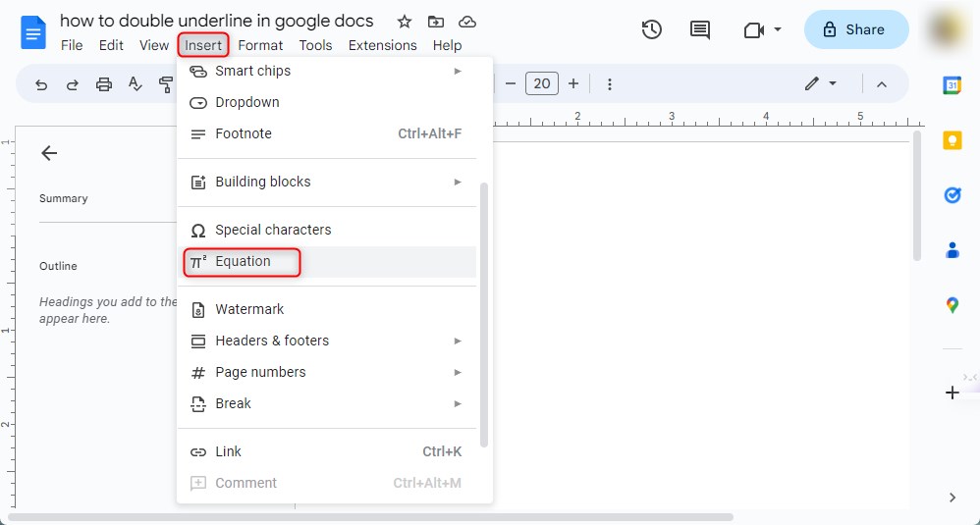Click the document title text
The image size is (980, 525).
(x=216, y=21)
